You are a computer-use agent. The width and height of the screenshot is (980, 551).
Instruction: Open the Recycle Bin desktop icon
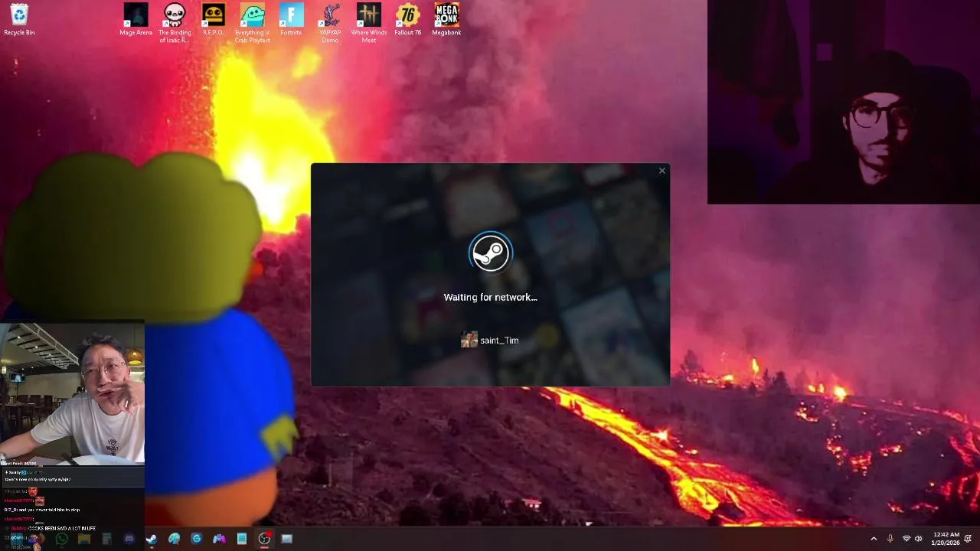(x=19, y=20)
